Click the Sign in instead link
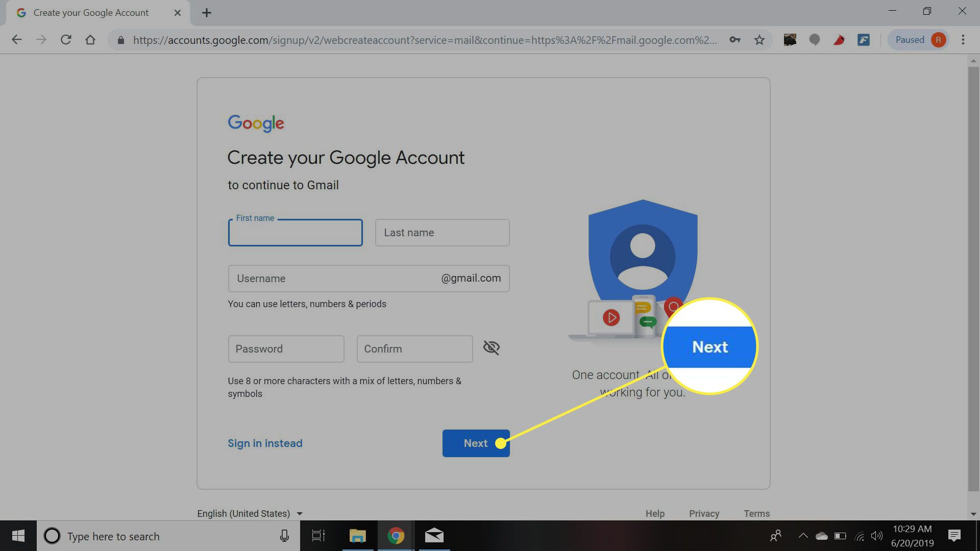Screen dimensions: 980x551 (265, 443)
